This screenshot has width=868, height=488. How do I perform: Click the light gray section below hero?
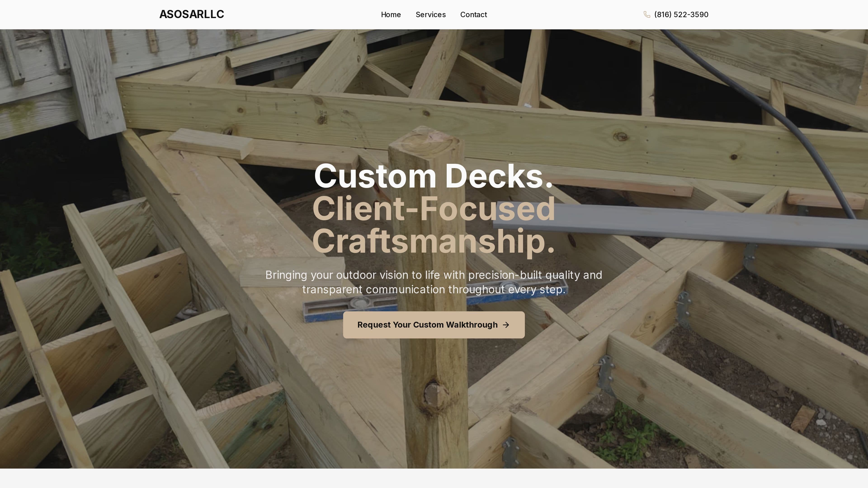point(434,478)
